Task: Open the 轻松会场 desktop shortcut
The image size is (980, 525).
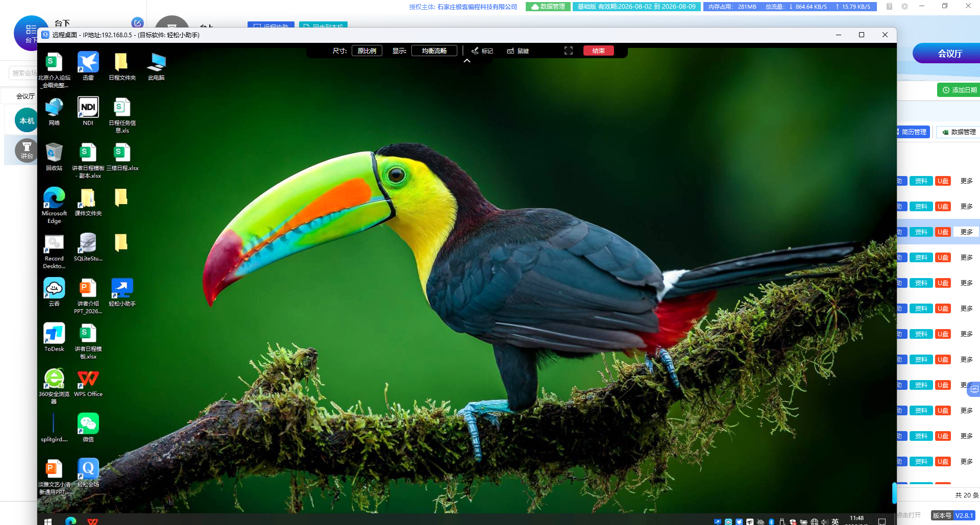Action: [x=88, y=473]
